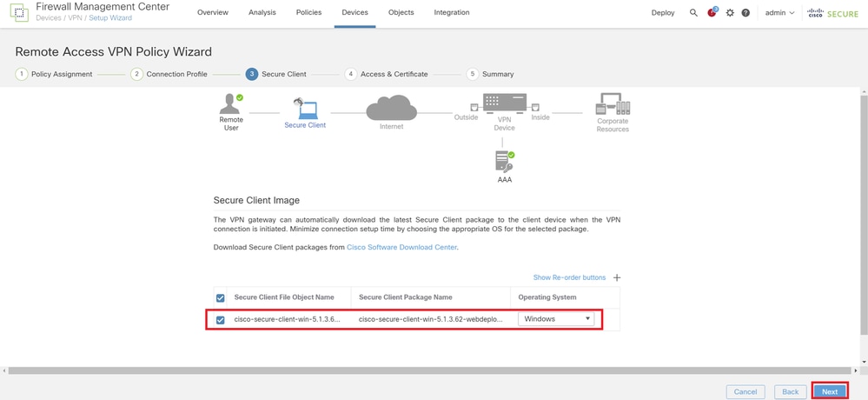The image size is (868, 400).
Task: Click step 3 circle for Secure Client
Action: coord(252,74)
